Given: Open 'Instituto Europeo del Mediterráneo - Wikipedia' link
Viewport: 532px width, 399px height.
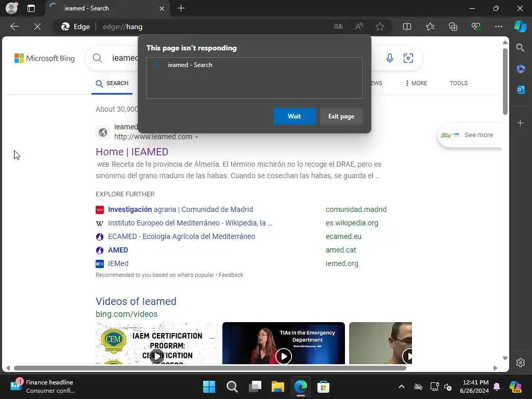Looking at the screenshot, I should click(190, 223).
